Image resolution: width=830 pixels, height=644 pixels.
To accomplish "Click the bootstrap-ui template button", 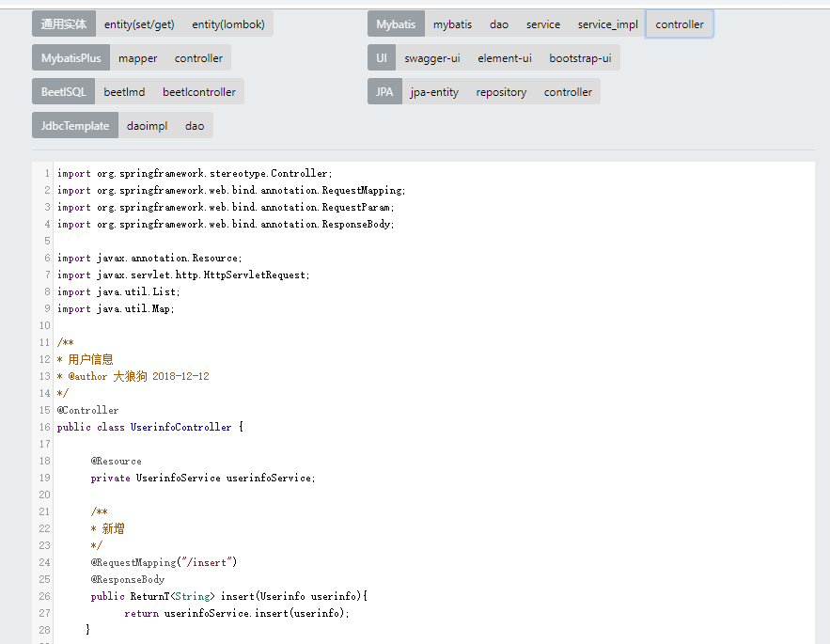I will pos(580,58).
